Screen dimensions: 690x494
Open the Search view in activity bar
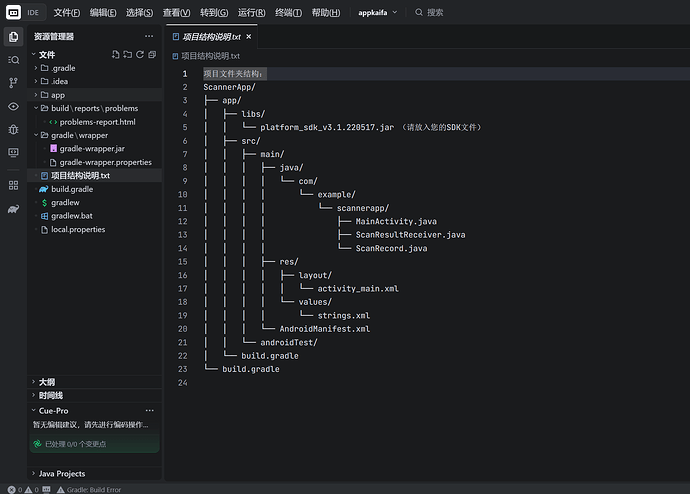(13, 60)
